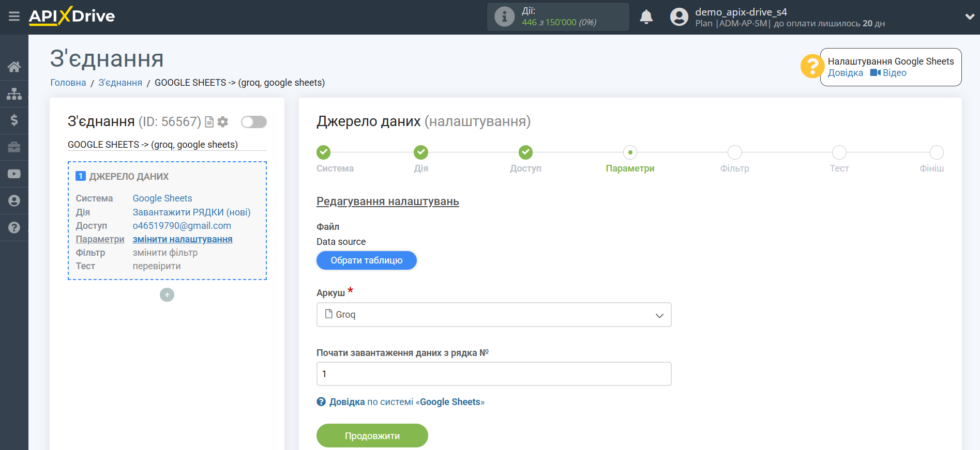Viewport: 980px width, 450px height.
Task: Go to the Тест step
Action: (x=839, y=152)
